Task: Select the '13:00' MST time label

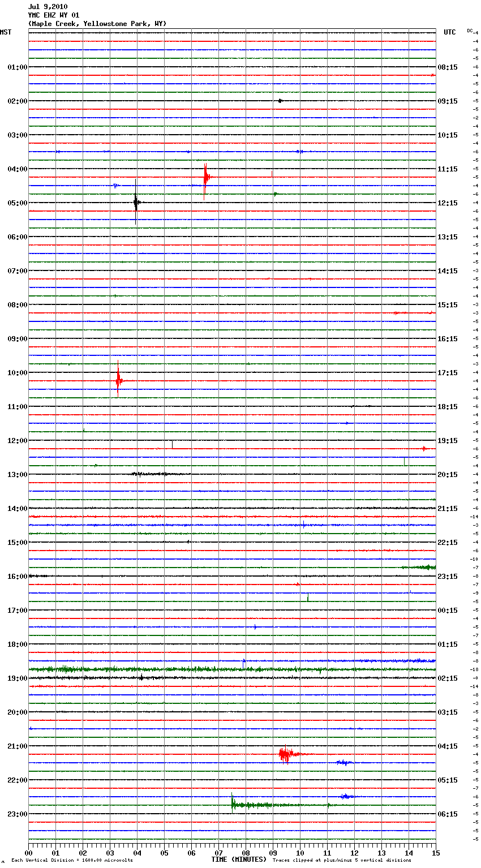Action: click(18, 475)
